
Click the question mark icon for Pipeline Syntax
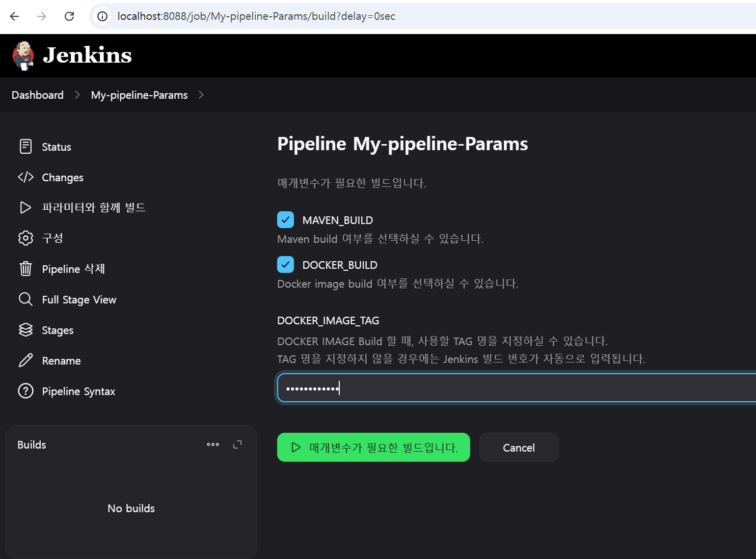click(25, 391)
